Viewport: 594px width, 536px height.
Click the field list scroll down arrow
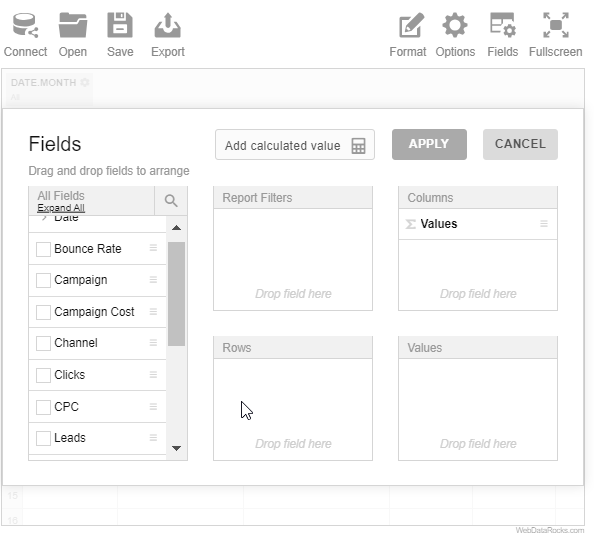click(176, 448)
